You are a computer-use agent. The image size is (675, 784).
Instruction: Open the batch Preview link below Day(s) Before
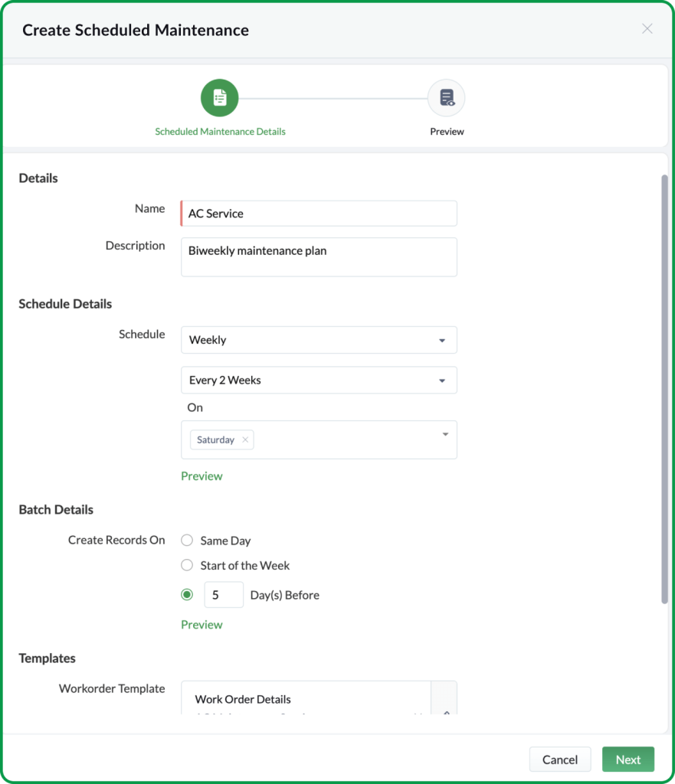[202, 624]
